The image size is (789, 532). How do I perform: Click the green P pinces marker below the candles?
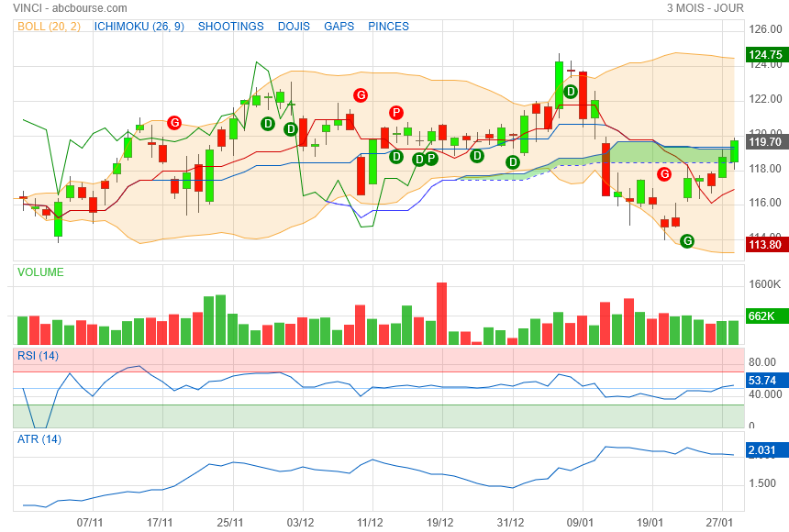[430, 159]
